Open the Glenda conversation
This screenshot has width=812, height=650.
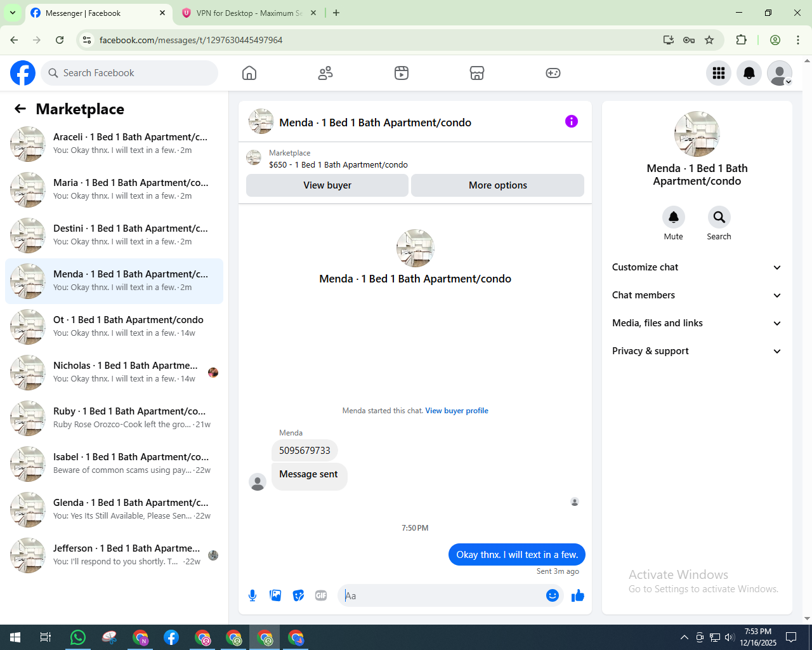click(x=114, y=510)
